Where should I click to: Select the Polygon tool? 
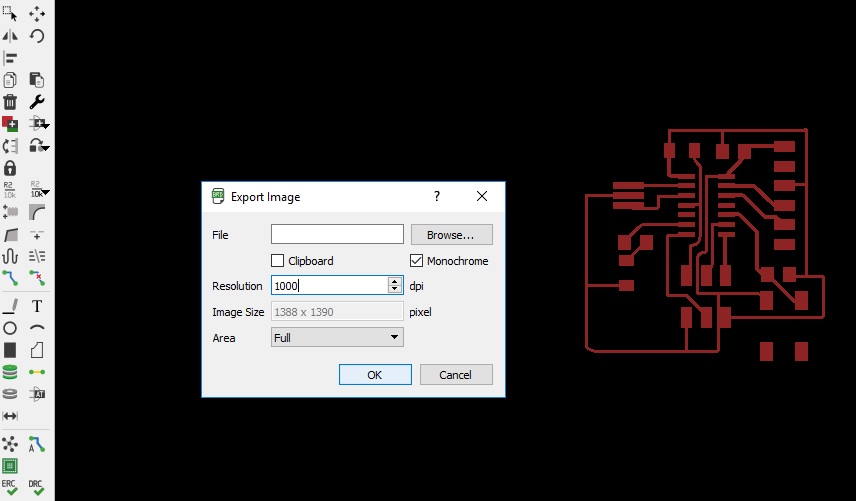pos(37,350)
